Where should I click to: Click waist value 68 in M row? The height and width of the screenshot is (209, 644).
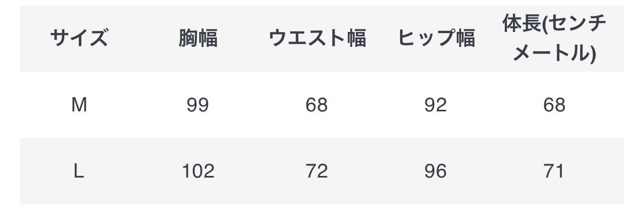pyautogui.click(x=316, y=105)
